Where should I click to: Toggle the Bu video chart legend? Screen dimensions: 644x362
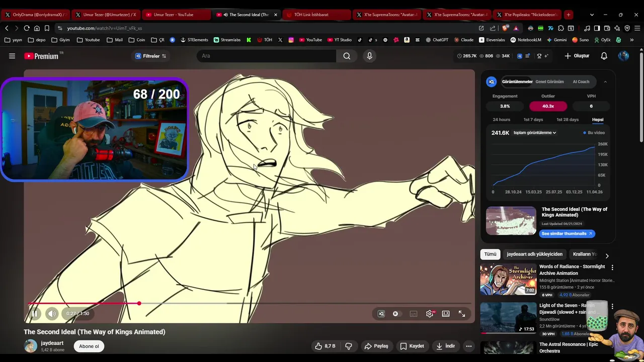click(594, 133)
